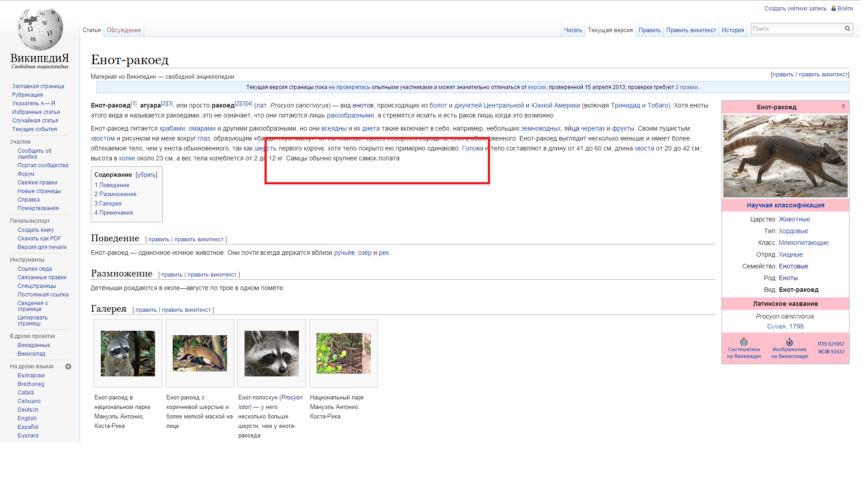Click the search magnifier icon
Screen dimensions: 868x488
(x=847, y=28)
